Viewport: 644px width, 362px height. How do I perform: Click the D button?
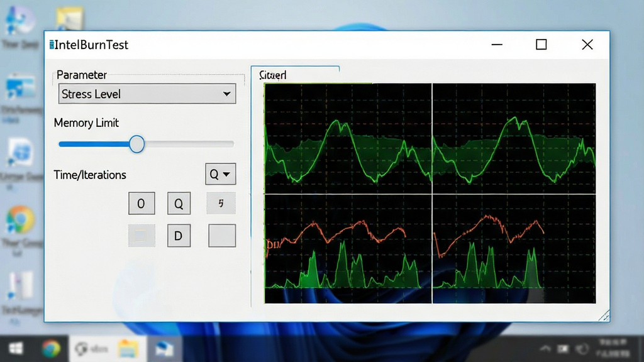(x=179, y=236)
